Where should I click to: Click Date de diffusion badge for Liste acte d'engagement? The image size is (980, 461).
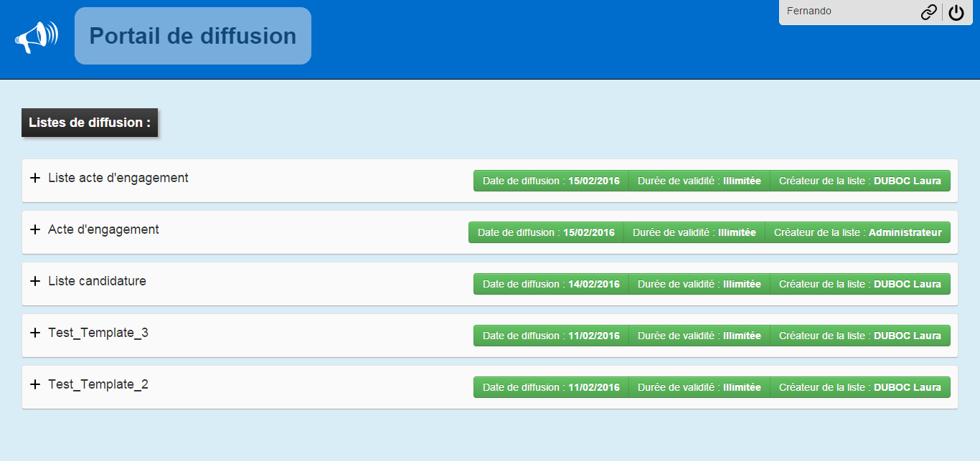pos(551,181)
